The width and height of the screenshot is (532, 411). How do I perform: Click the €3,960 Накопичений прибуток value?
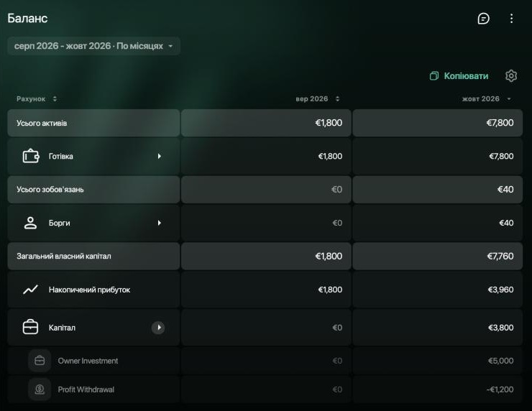500,290
